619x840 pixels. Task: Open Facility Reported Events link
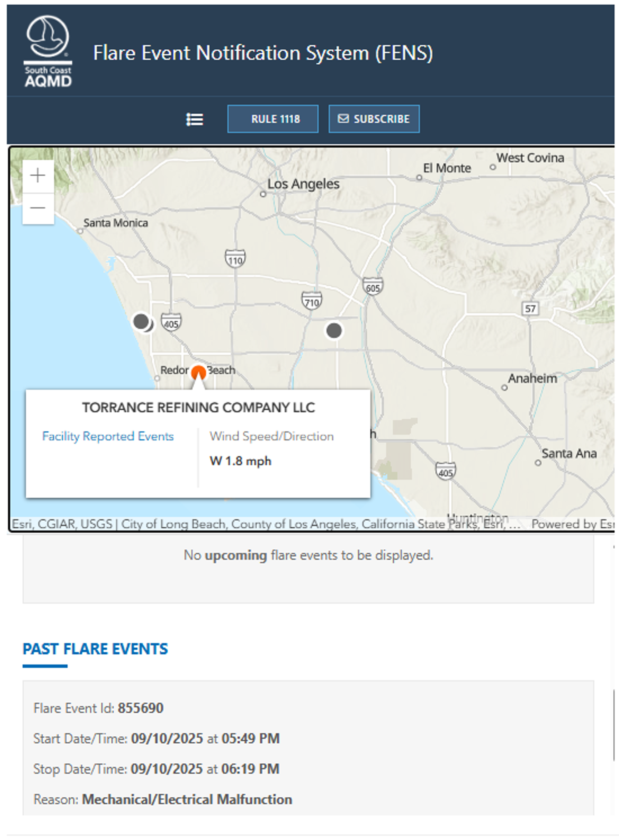tap(108, 436)
